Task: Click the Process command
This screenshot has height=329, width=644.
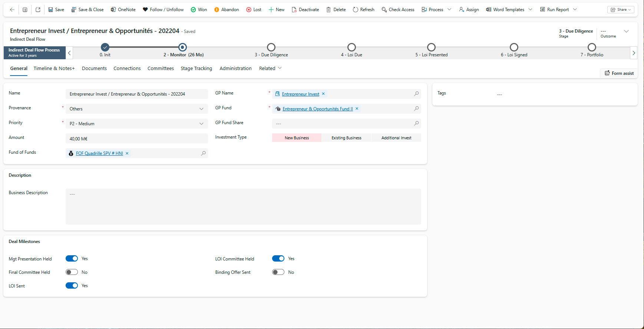Action: [432, 10]
